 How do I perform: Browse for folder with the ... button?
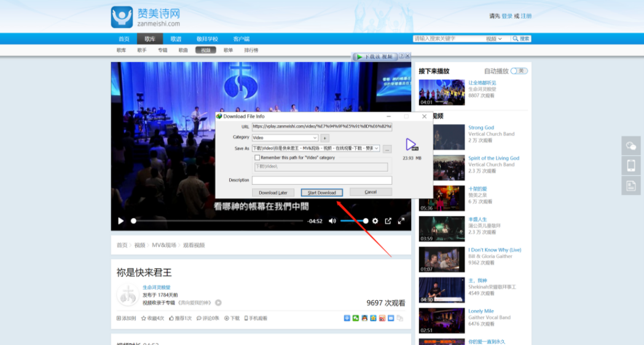[x=387, y=149]
